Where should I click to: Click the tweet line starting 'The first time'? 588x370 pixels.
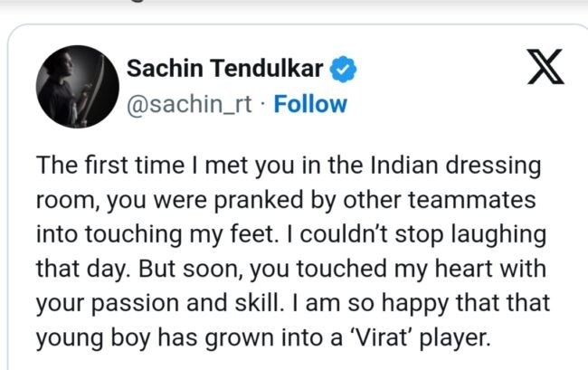point(289,166)
